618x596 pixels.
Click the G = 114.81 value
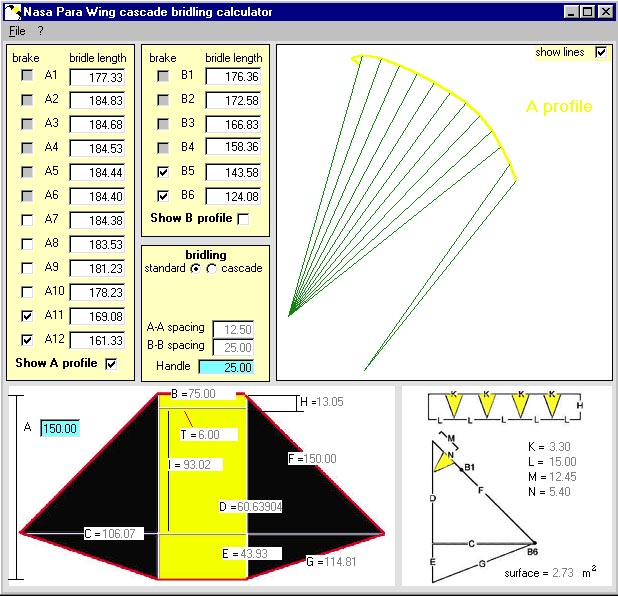(339, 561)
